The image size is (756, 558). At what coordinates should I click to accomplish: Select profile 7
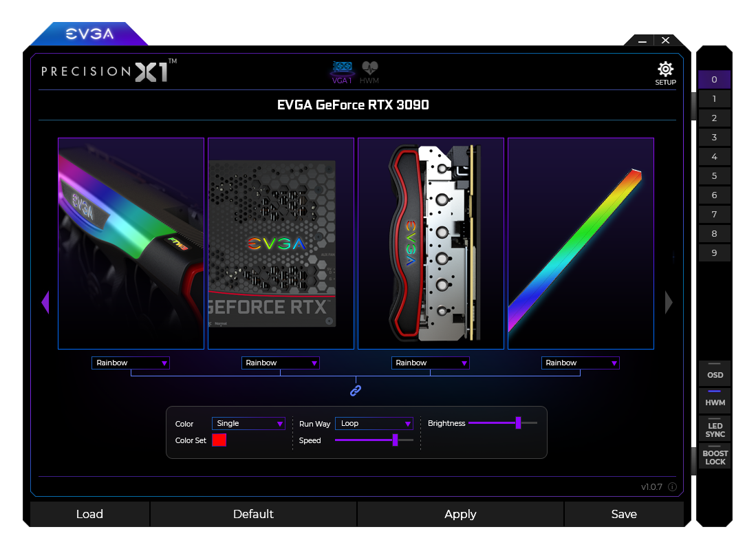pyautogui.click(x=715, y=215)
